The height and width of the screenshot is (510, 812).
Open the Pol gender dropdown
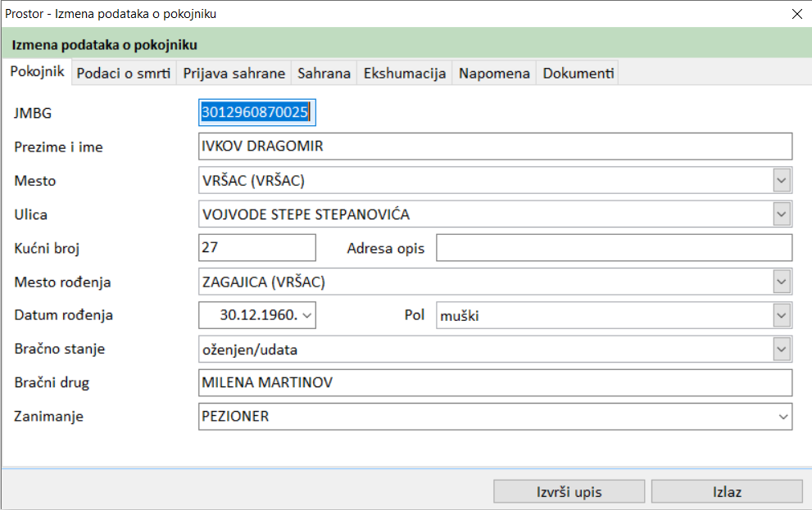(783, 315)
